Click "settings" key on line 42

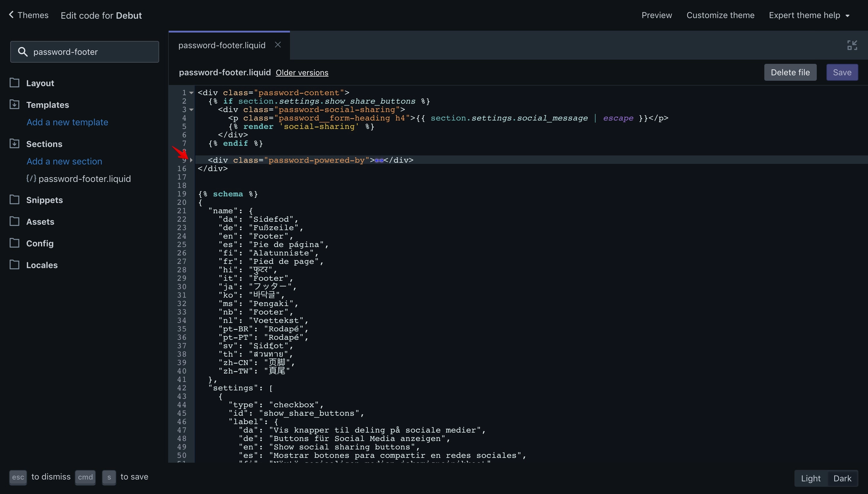(233, 388)
